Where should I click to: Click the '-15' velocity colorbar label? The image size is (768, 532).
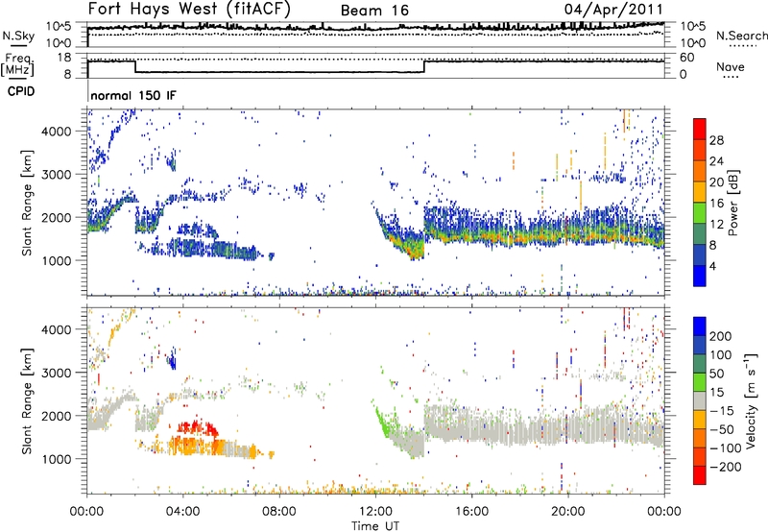click(x=721, y=411)
